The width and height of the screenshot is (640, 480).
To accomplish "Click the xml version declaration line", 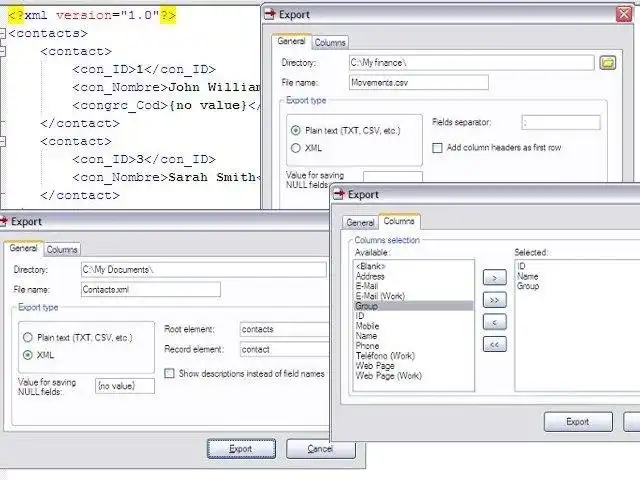I will pos(92,15).
